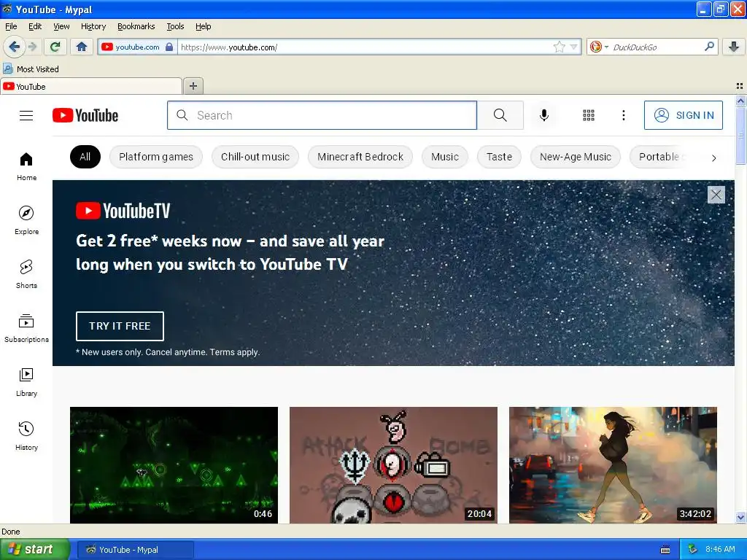The height and width of the screenshot is (560, 747).
Task: Click the YouTube search input field
Action: tap(322, 115)
